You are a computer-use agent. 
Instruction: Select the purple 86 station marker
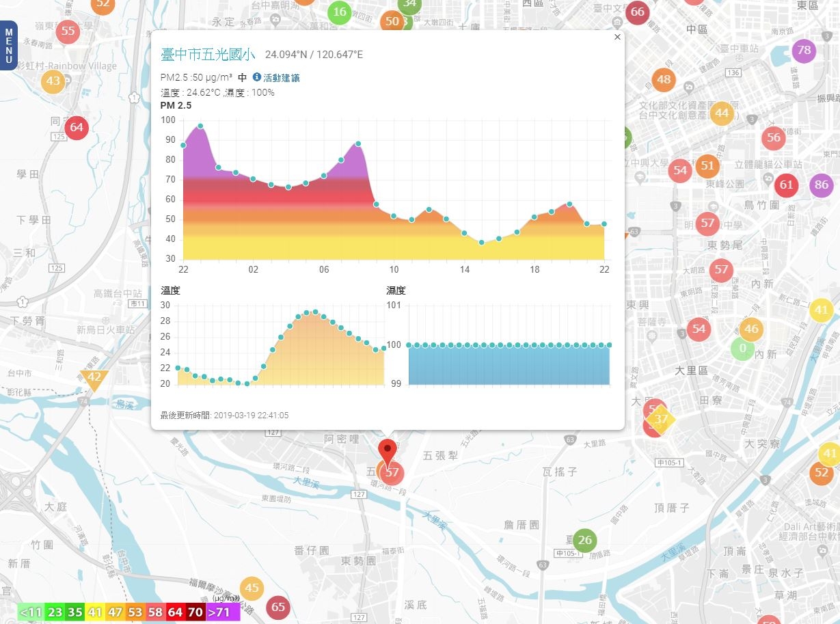tap(822, 185)
